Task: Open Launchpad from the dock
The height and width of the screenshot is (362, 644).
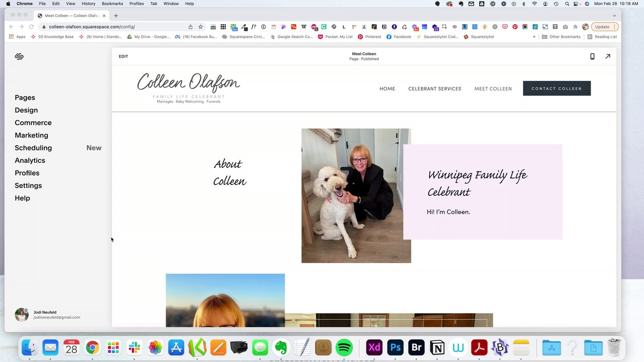Action: (113, 347)
